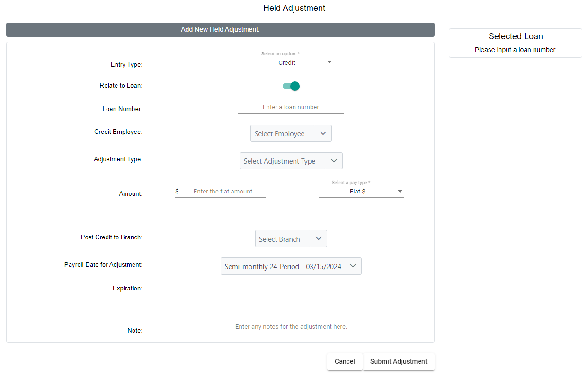Screen dimensions: 588x377
Task: Click the flat amount input field
Action: 223,192
